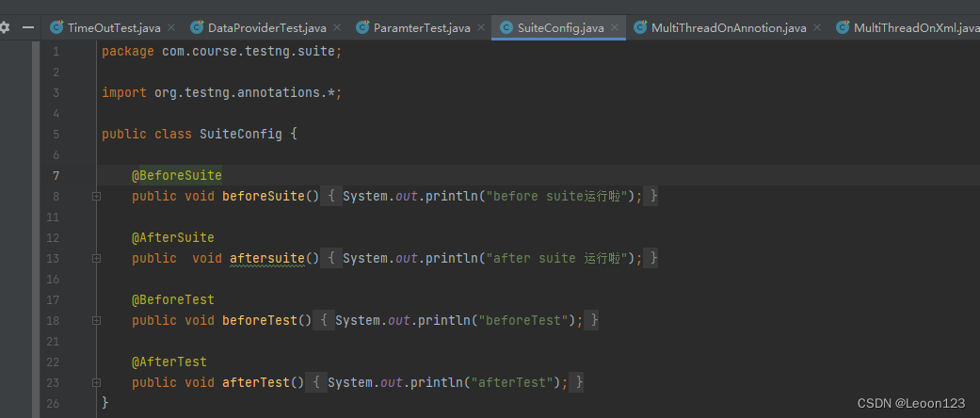This screenshot has width=980, height=418.
Task: Click the class icon on TimeOutTest.java tab
Action: tap(56, 27)
